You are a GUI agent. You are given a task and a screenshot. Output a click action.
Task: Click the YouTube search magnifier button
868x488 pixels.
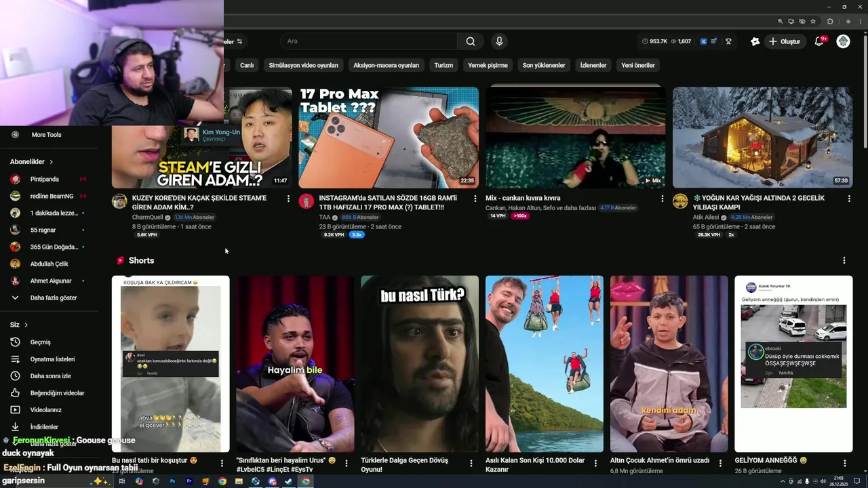coord(471,41)
